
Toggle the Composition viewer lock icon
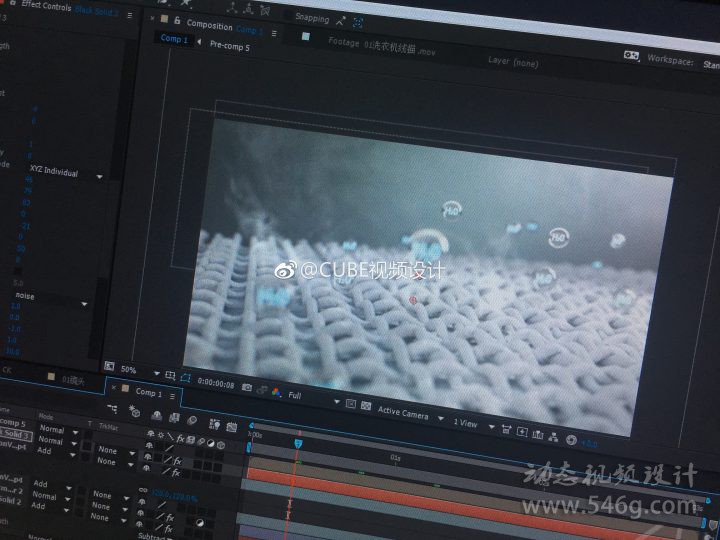(177, 20)
